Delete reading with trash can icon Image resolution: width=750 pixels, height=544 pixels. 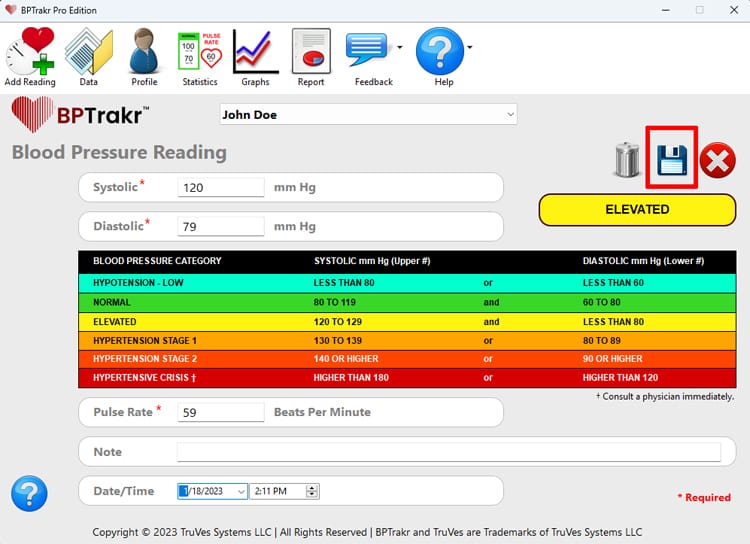627,160
